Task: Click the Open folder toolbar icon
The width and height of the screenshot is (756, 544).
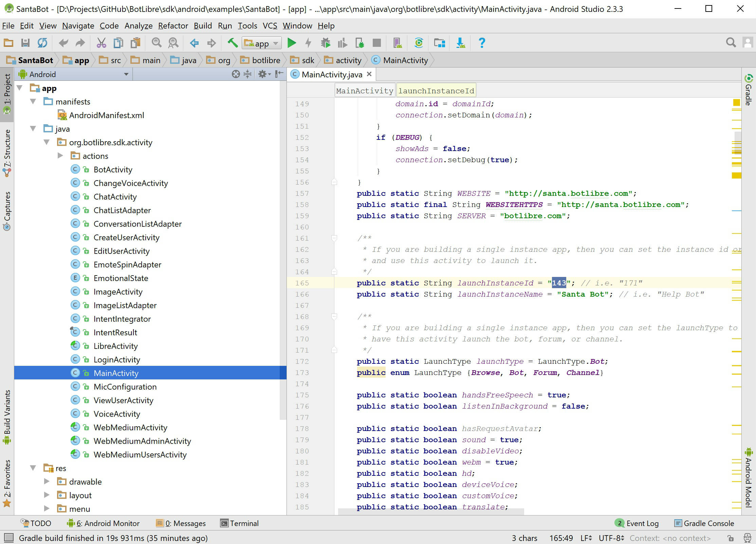Action: [8, 43]
